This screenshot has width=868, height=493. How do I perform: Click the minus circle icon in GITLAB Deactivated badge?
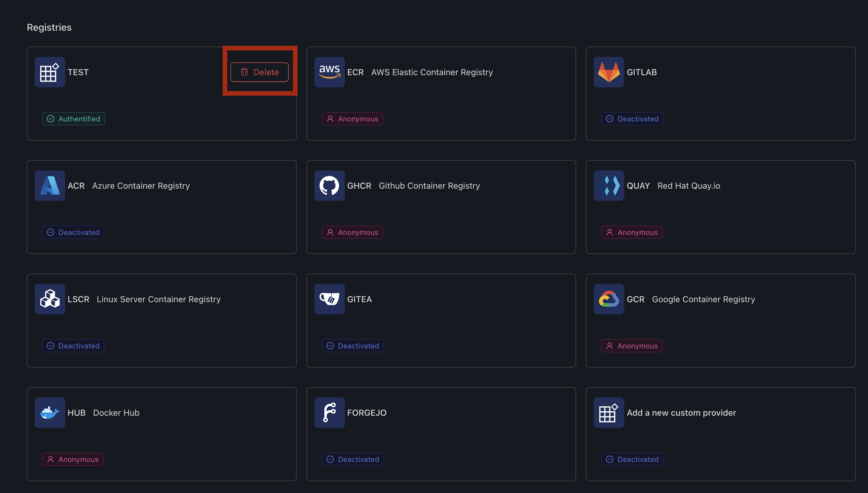(609, 119)
